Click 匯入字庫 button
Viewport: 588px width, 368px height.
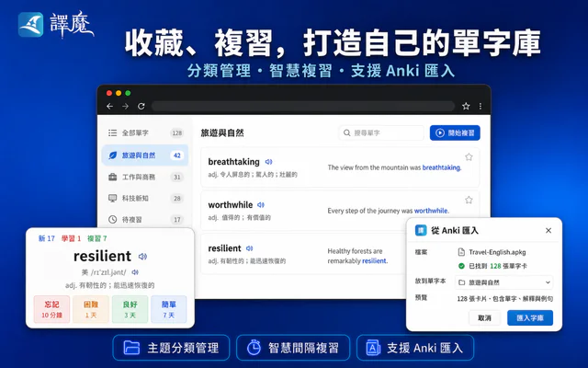coord(530,318)
